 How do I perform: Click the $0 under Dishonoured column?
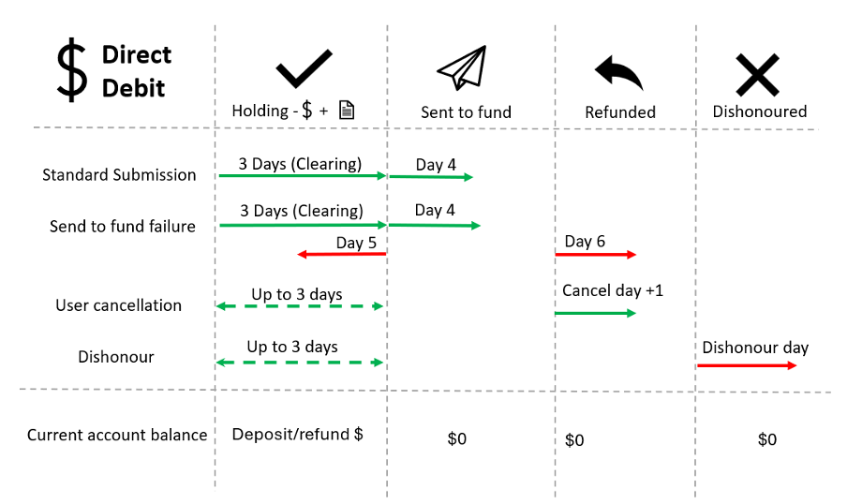[x=767, y=439]
